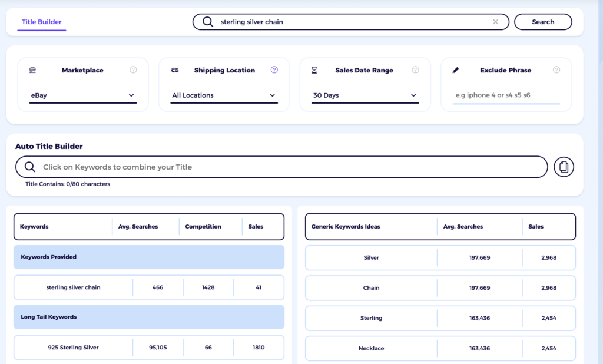Clear the search with the X icon
The image size is (603, 364).
495,21
